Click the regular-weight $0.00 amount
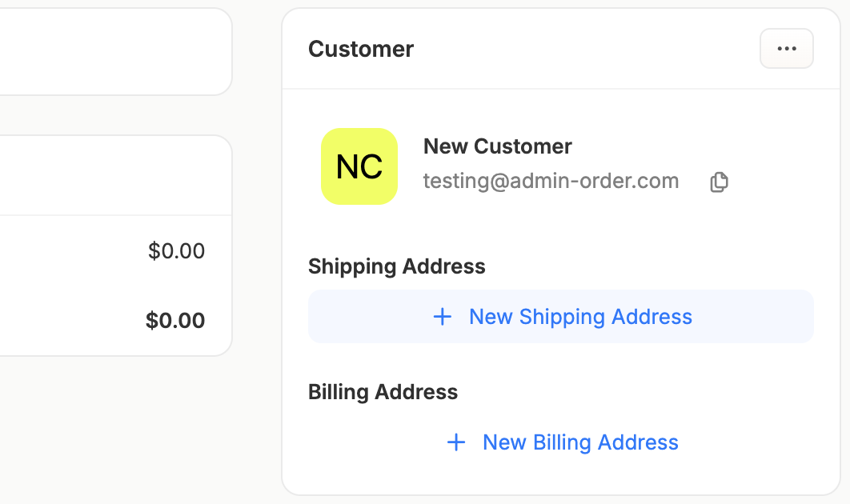The width and height of the screenshot is (850, 504). coord(176,251)
